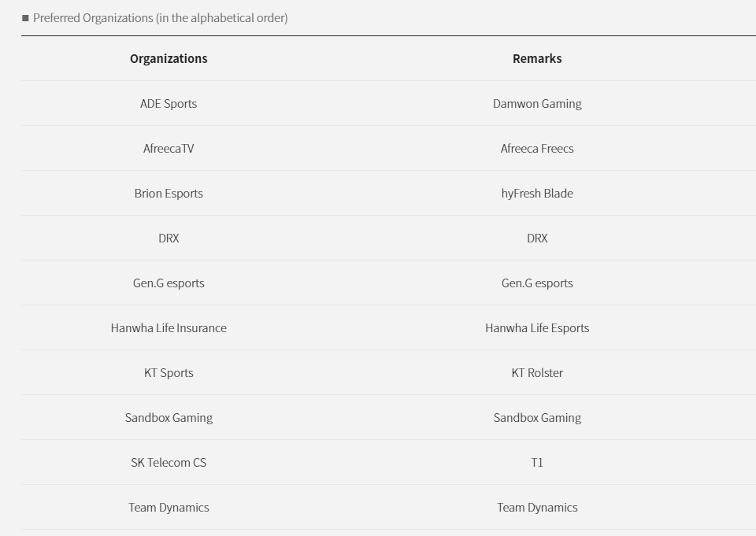Click Gen.G esports in Organizations column
The width and height of the screenshot is (756, 536).
(x=169, y=283)
